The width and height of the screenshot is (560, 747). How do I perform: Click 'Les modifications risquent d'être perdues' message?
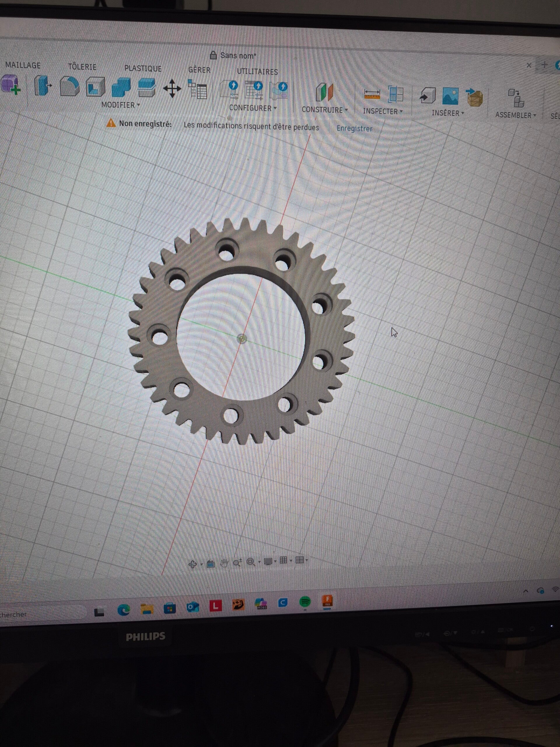coord(251,126)
